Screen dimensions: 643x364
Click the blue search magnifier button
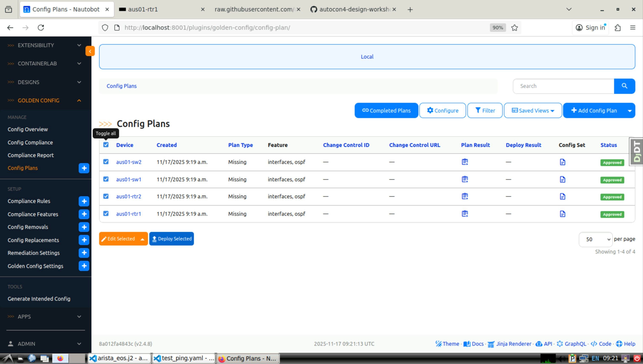[x=624, y=86]
